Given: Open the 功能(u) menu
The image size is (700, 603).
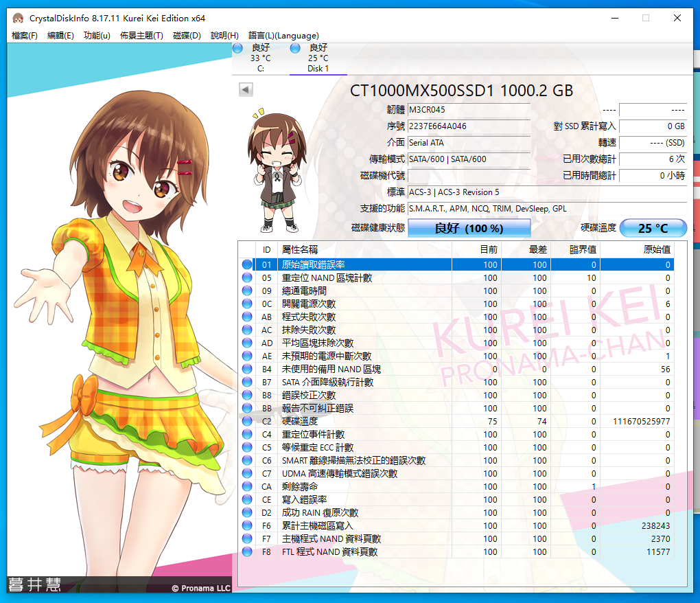Looking at the screenshot, I should pos(97,36).
